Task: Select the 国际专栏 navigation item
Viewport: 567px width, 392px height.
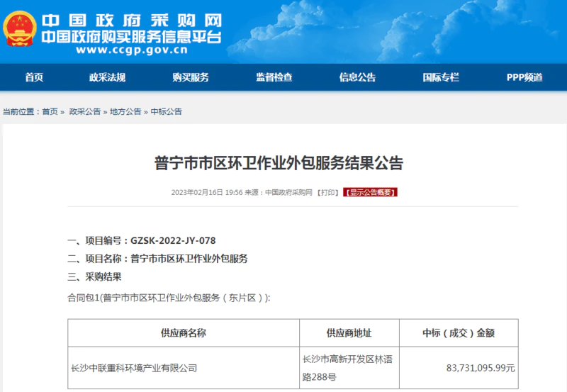Action: pyautogui.click(x=441, y=77)
